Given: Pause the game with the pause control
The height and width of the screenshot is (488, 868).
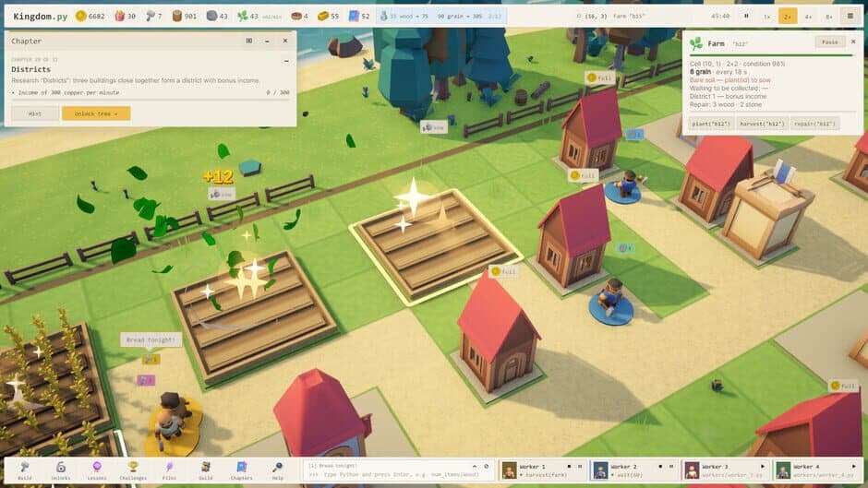Looking at the screenshot, I should [x=746, y=16].
